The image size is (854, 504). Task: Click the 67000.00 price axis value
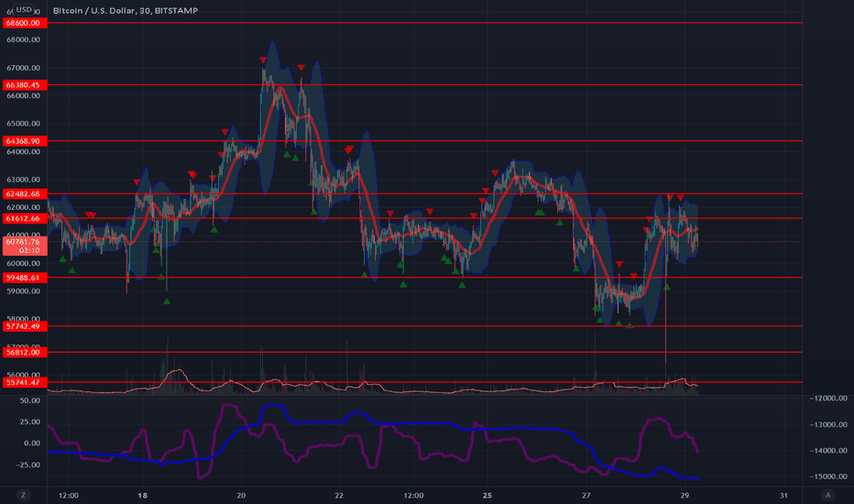[24, 68]
